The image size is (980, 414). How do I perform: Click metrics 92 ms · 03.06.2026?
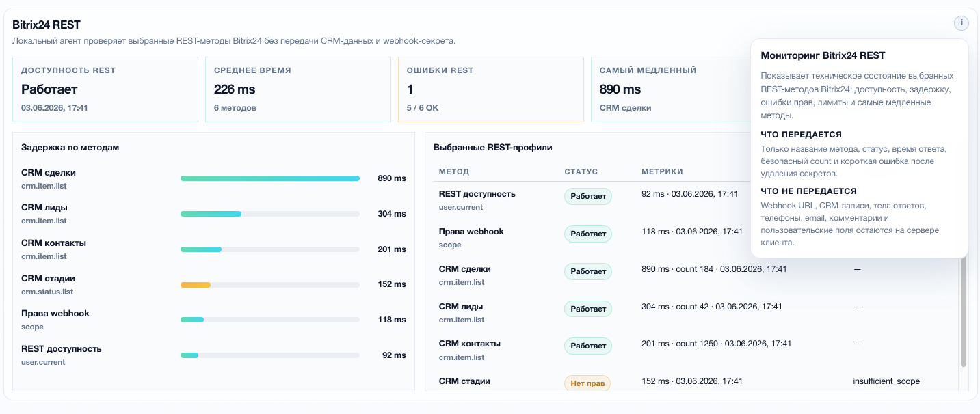(x=690, y=194)
